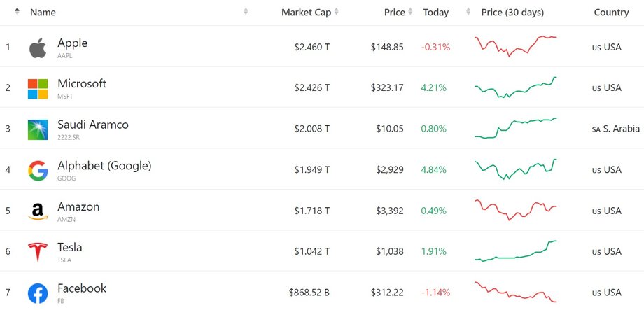Select the Amazon logo icon
The image size is (644, 310).
click(x=38, y=211)
